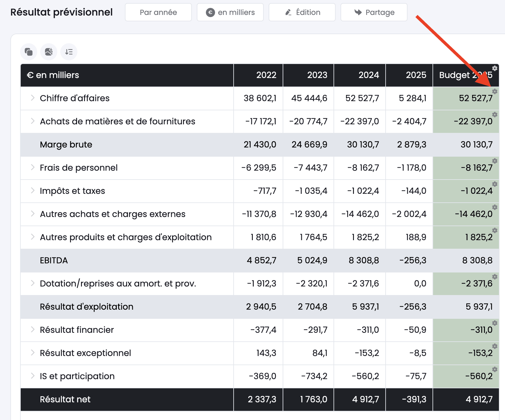The image size is (505, 420).
Task: Select the 2022 column header
Action: click(x=258, y=75)
